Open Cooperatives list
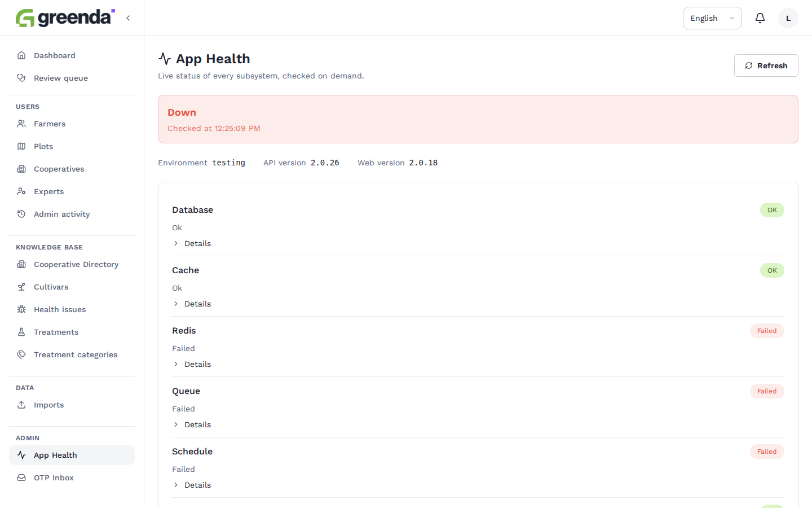The image size is (812, 508). (x=72, y=169)
